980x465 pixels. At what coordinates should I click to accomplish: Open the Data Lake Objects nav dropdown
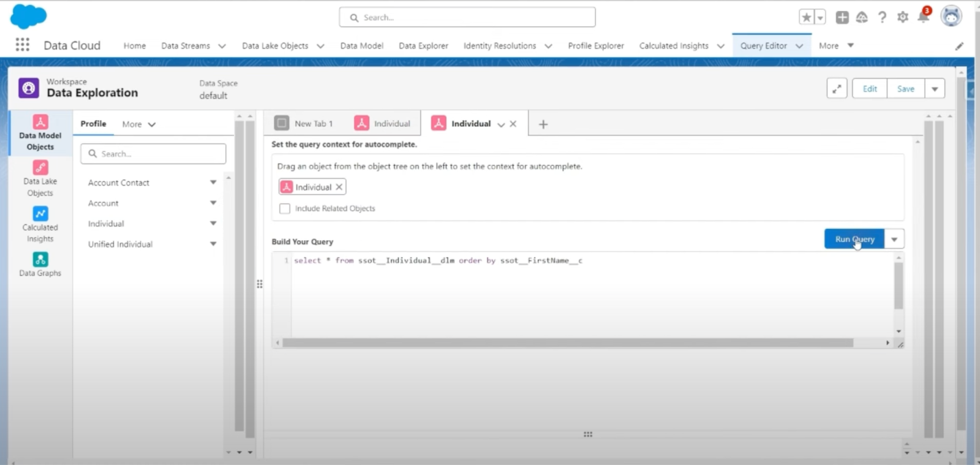(320, 46)
